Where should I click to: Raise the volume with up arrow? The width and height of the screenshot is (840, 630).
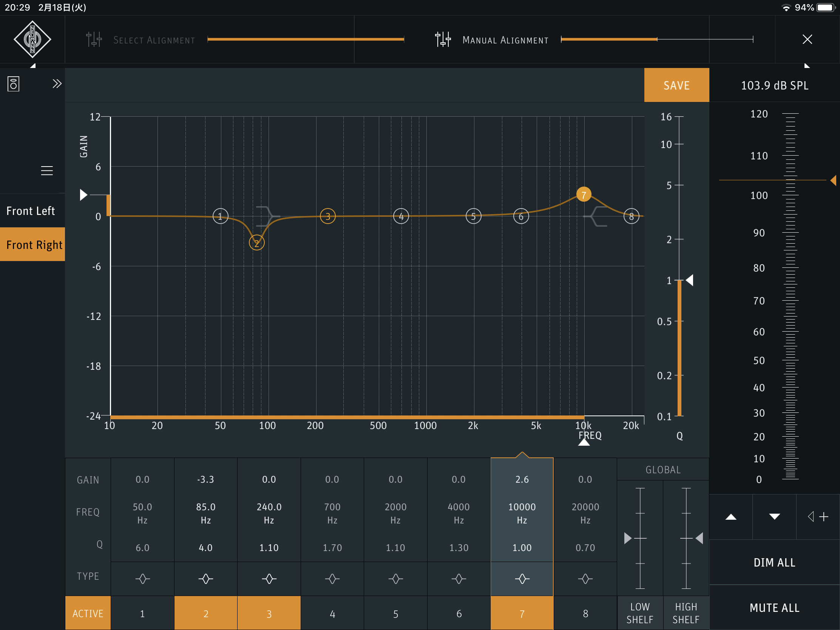731,517
